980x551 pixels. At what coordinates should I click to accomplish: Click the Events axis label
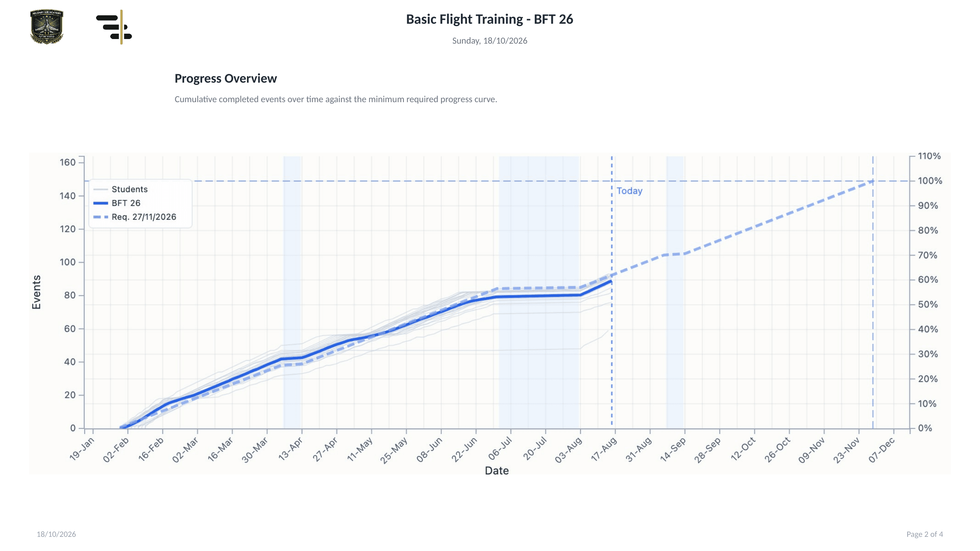tap(36, 292)
